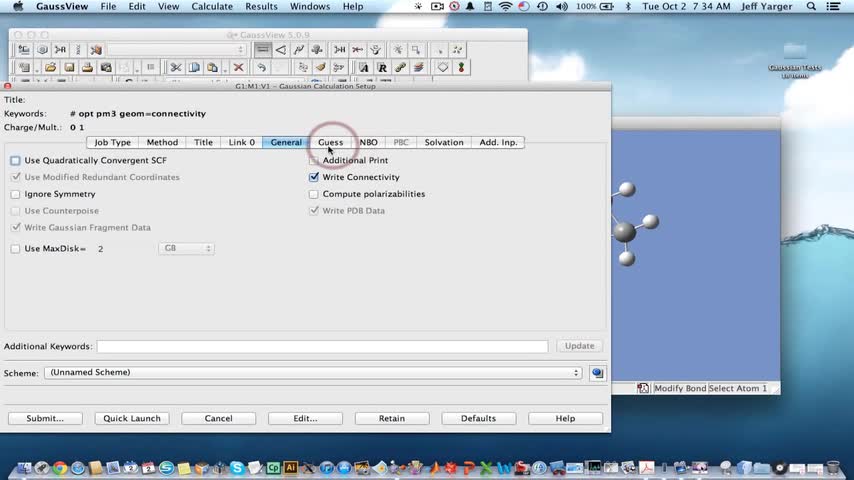
Task: Open Spotlight search in the menu bar
Action: 811,7
